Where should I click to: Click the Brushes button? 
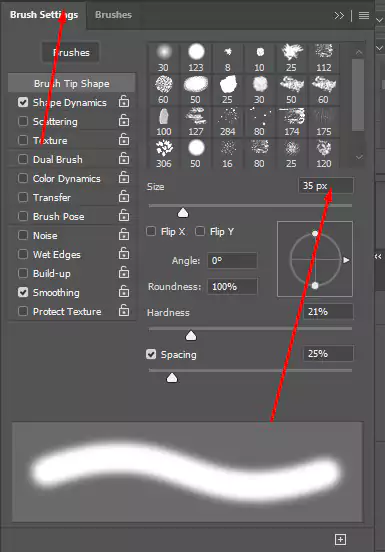pyautogui.click(x=71, y=52)
